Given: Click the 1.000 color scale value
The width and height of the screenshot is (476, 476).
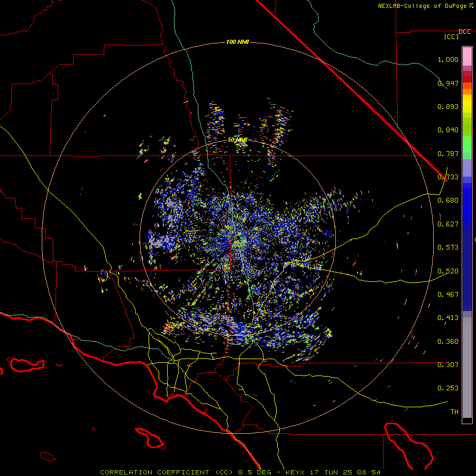Looking at the screenshot, I should coord(448,59).
